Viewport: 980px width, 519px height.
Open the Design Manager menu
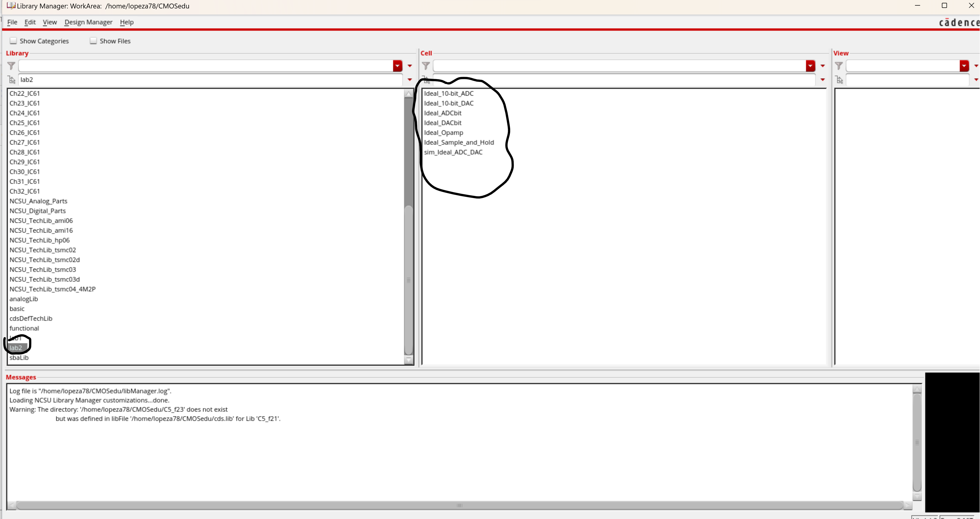[88, 22]
